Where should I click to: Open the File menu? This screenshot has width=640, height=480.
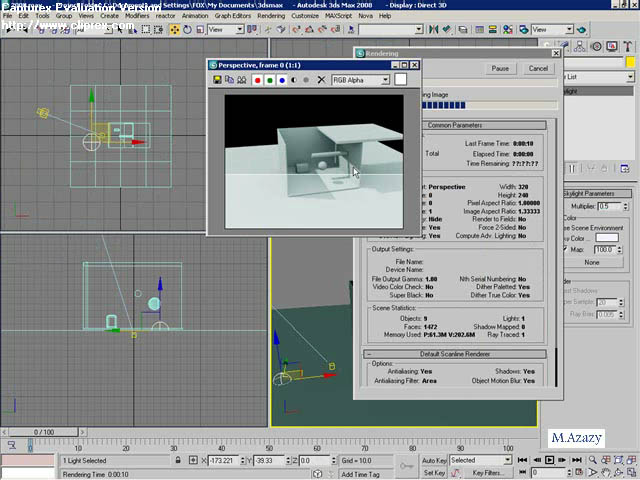point(7,16)
